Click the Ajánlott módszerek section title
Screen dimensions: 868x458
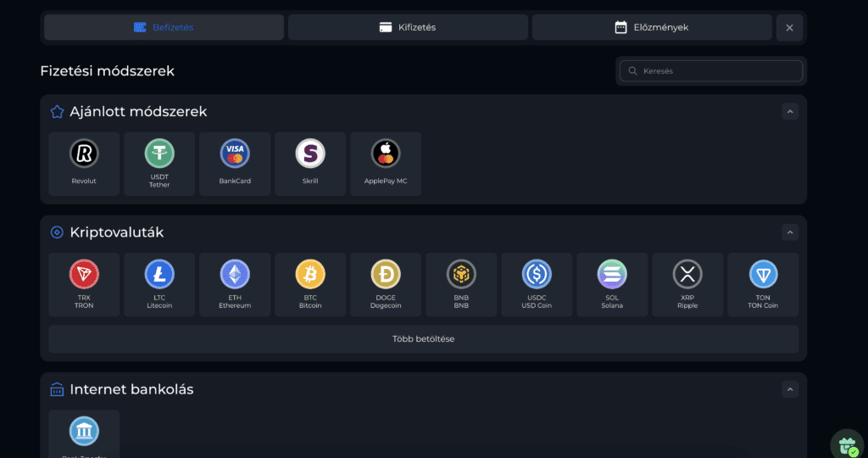(x=138, y=112)
